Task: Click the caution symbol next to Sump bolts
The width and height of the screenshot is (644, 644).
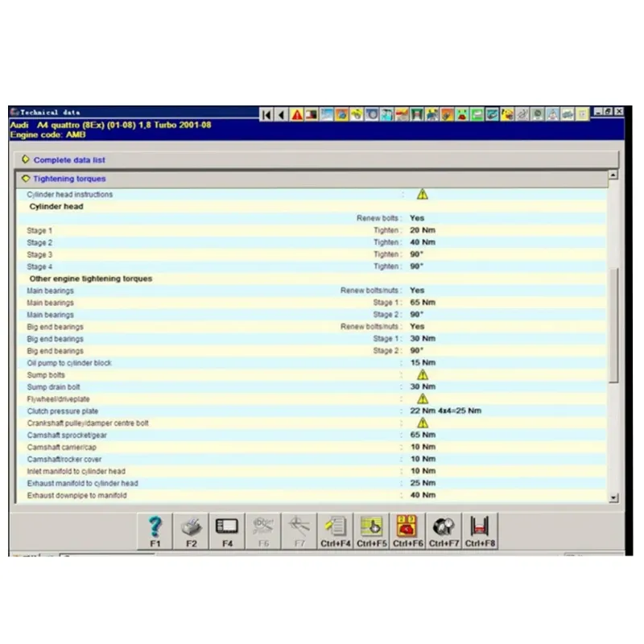Action: click(422, 374)
